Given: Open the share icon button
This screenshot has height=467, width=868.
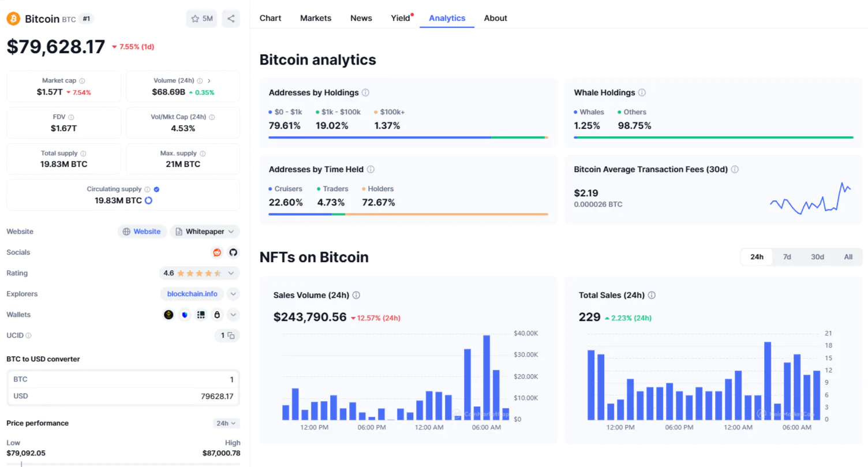Looking at the screenshot, I should [231, 18].
